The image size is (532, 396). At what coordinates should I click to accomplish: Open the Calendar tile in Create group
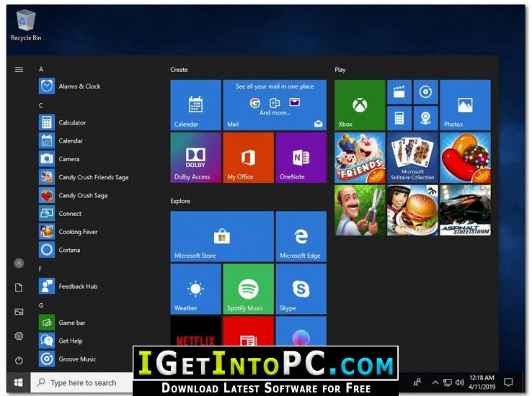[196, 105]
